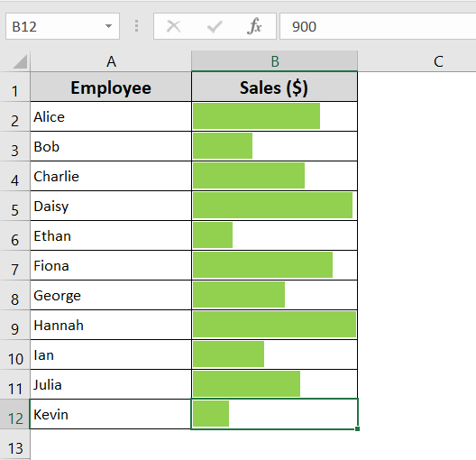Select row 8 header
This screenshot has height=460, width=476.
[14, 295]
